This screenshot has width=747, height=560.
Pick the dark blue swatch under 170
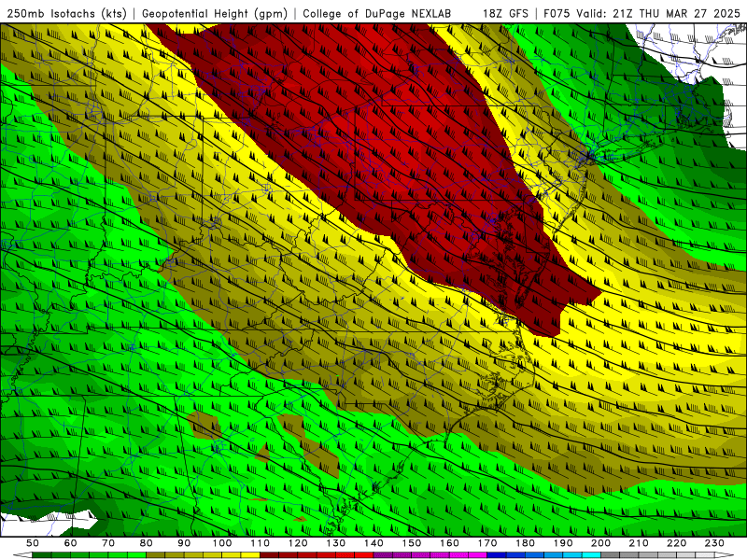(497, 555)
